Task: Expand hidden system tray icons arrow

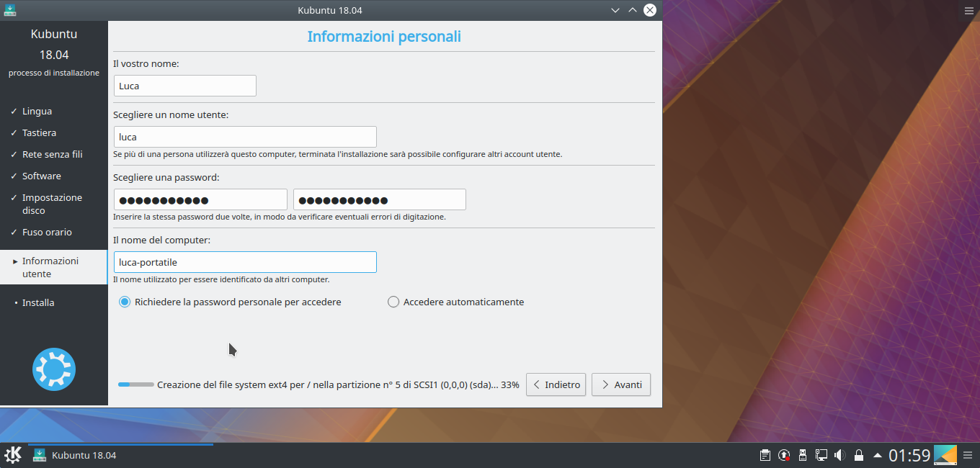Action: click(877, 455)
